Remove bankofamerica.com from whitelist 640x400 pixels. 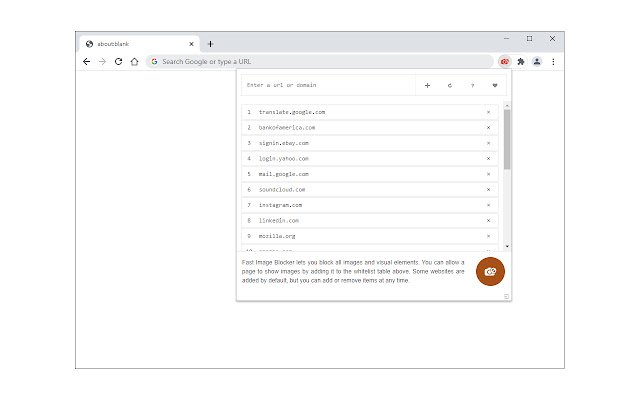coord(488,127)
